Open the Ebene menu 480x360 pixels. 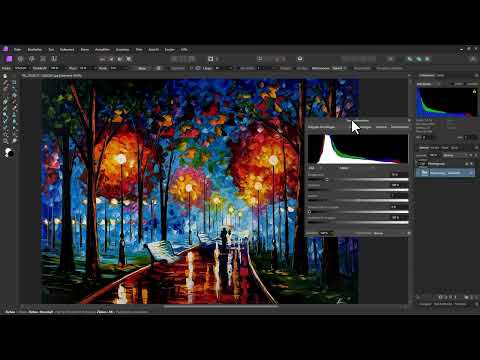point(85,50)
